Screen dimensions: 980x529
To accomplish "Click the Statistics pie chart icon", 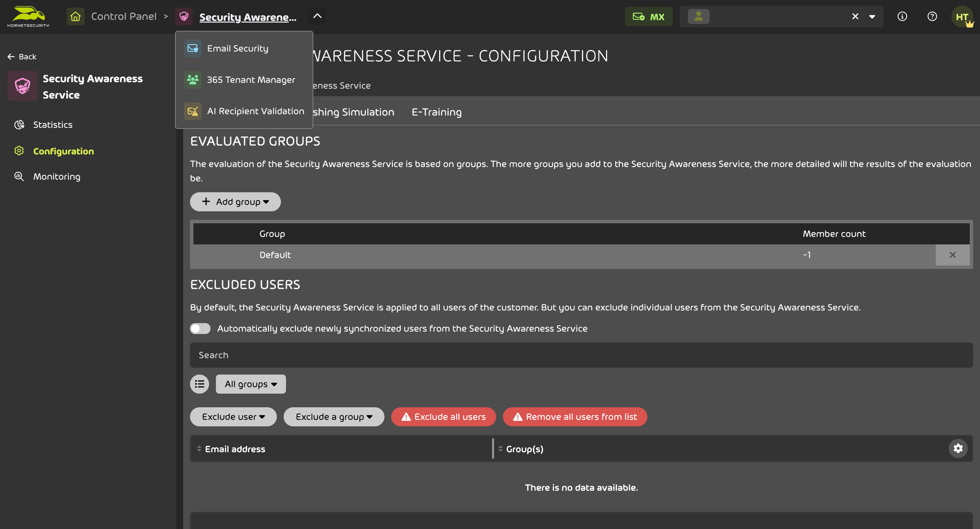I will coord(19,124).
